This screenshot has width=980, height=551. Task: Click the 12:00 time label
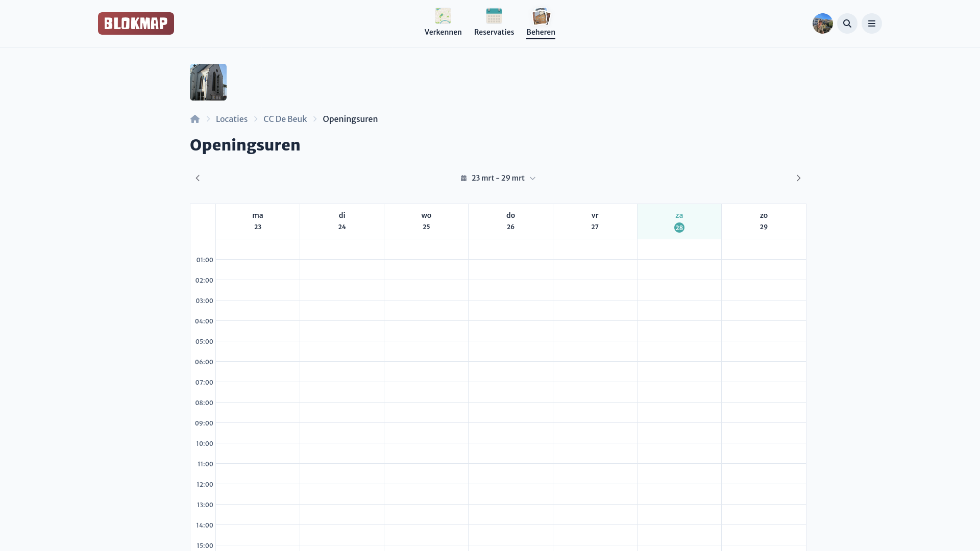tap(205, 485)
